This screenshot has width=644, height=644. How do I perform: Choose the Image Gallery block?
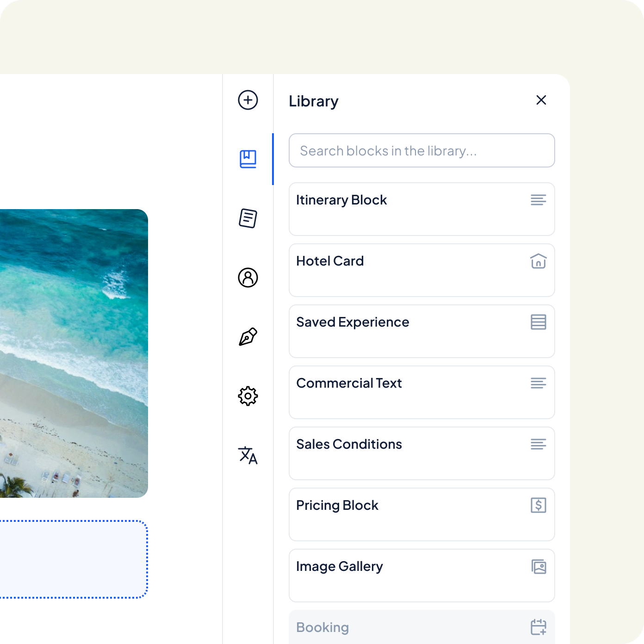[422, 576]
